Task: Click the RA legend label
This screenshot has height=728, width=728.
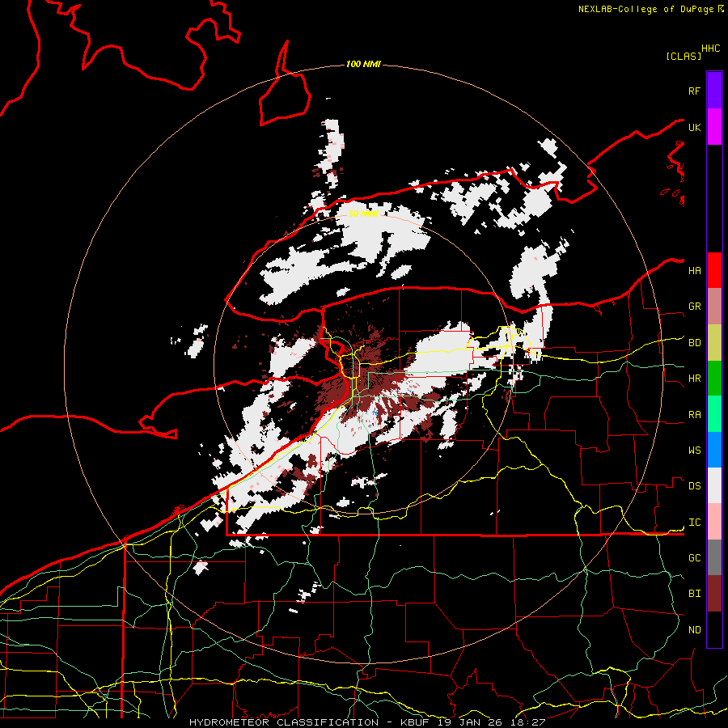Action: [x=694, y=415]
